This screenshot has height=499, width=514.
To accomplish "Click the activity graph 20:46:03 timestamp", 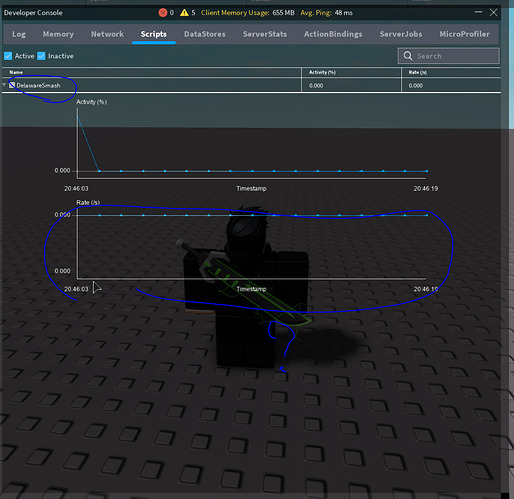I will pyautogui.click(x=76, y=189).
